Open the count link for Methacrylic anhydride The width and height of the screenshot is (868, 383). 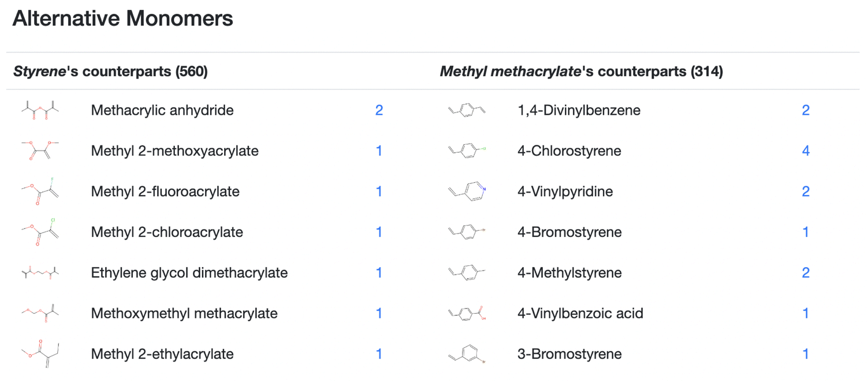379,110
